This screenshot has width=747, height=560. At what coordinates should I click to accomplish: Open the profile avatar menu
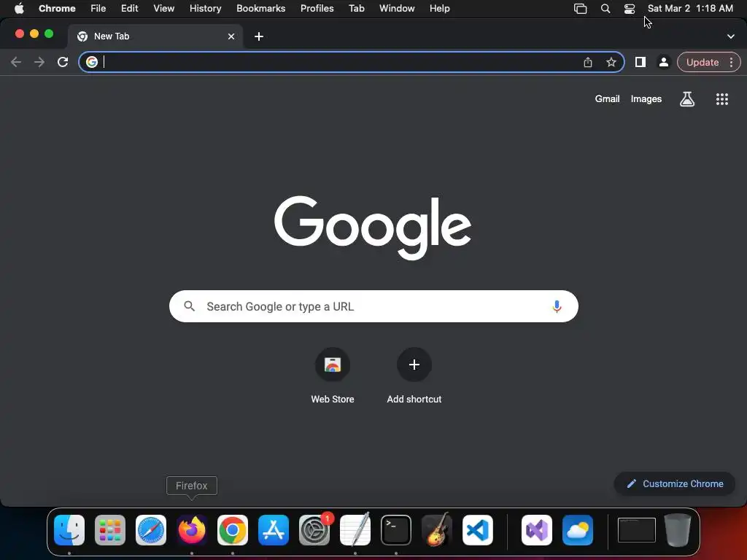click(x=664, y=62)
